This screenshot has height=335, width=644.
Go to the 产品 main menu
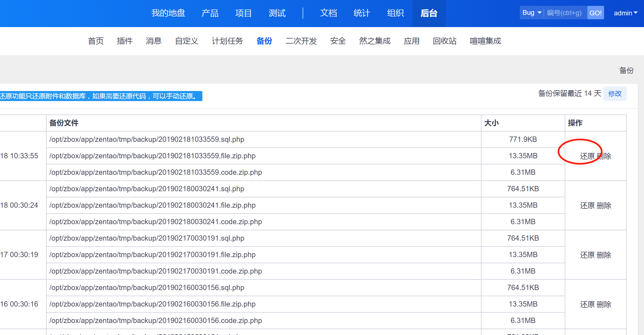point(210,13)
